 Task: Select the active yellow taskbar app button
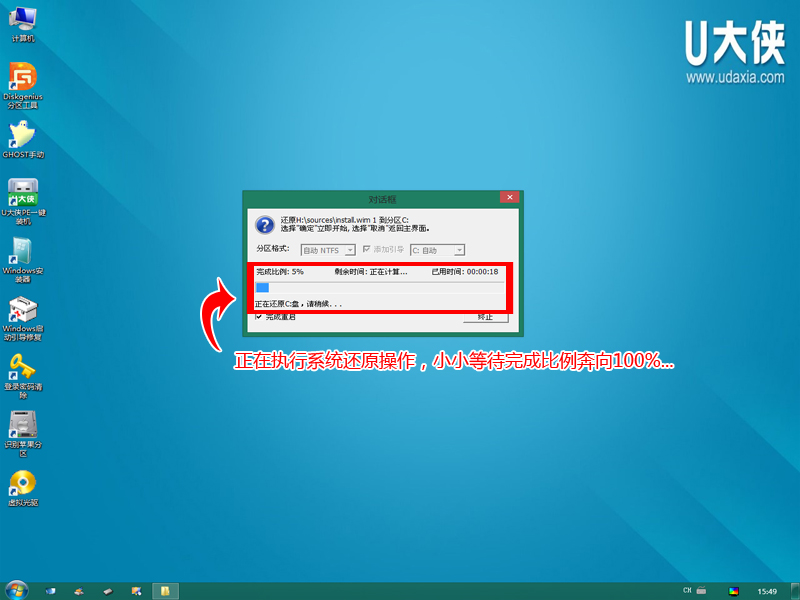pyautogui.click(x=165, y=590)
